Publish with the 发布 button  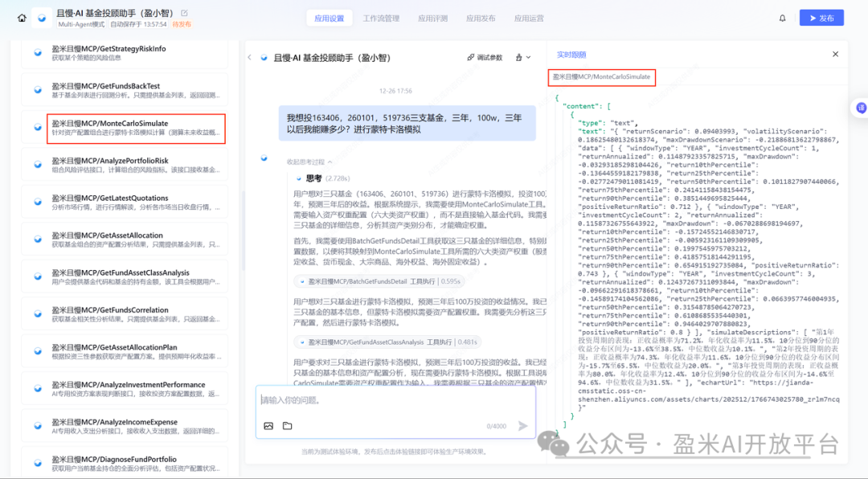pos(821,18)
